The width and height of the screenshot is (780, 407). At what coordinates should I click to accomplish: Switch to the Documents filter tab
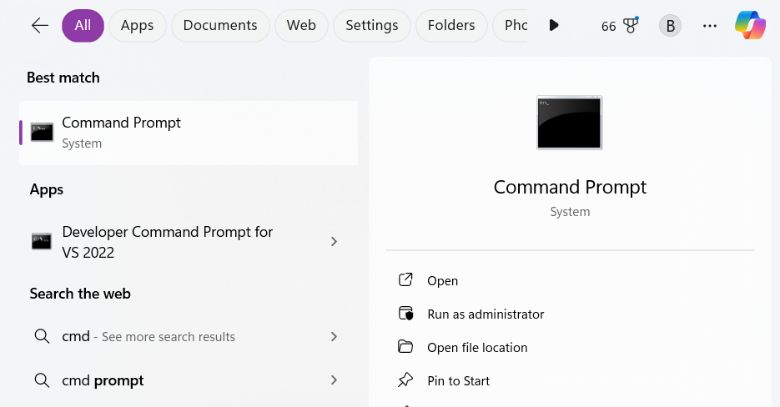click(x=220, y=26)
